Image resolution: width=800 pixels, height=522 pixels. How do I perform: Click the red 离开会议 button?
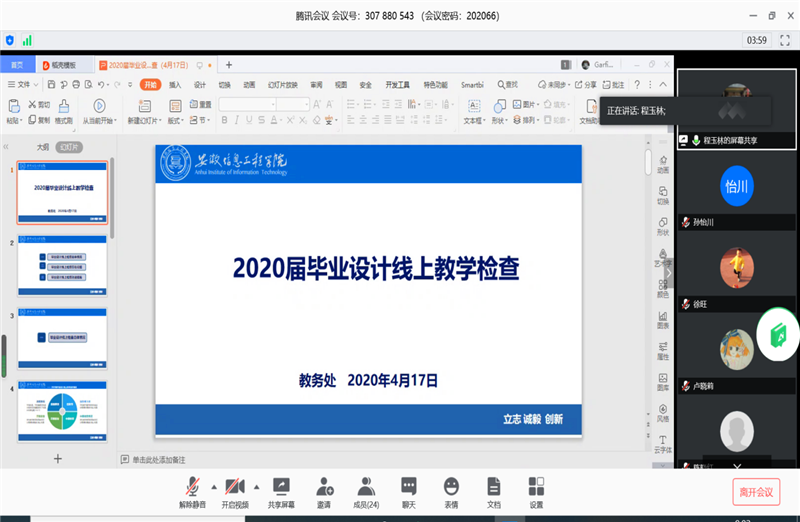[x=756, y=492]
